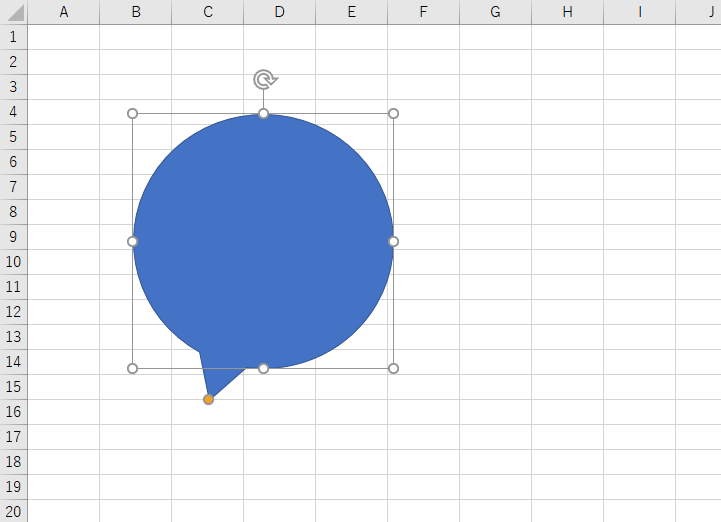This screenshot has height=522, width=721.
Task: Select row 19 header
Action: (13, 487)
